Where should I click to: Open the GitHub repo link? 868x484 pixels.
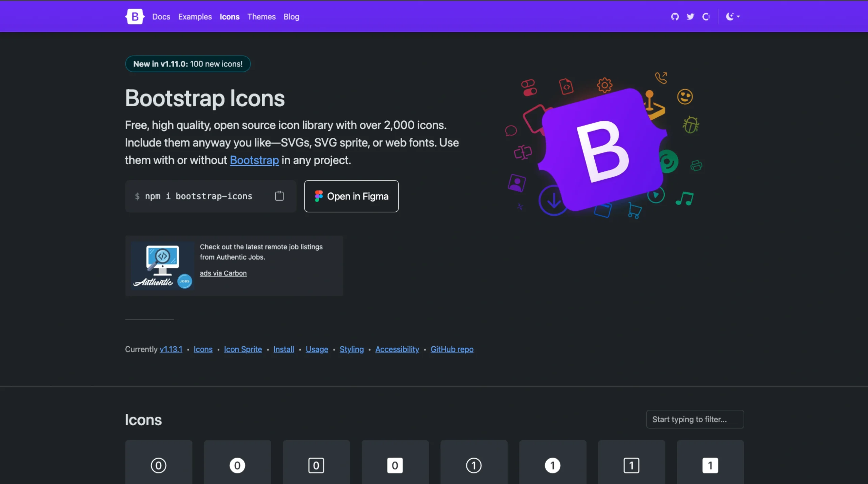[452, 349]
